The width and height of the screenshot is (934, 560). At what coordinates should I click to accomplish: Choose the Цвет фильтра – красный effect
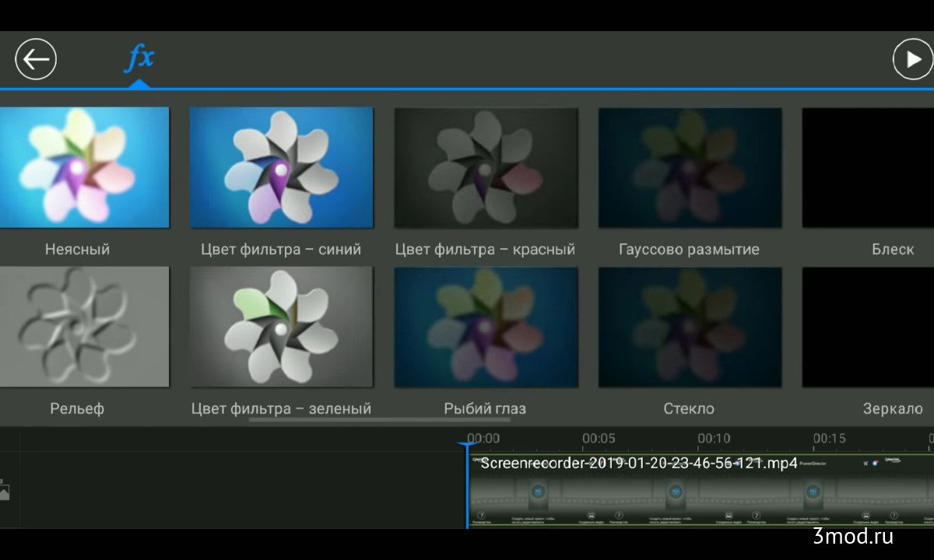(x=486, y=167)
